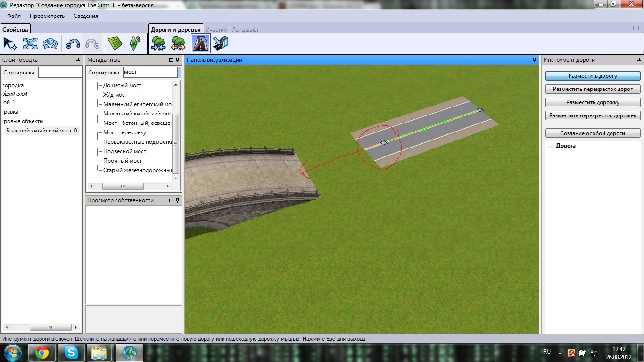Viewport: 644px width, 362px height.
Task: Open the Файл menu
Action: pos(14,16)
